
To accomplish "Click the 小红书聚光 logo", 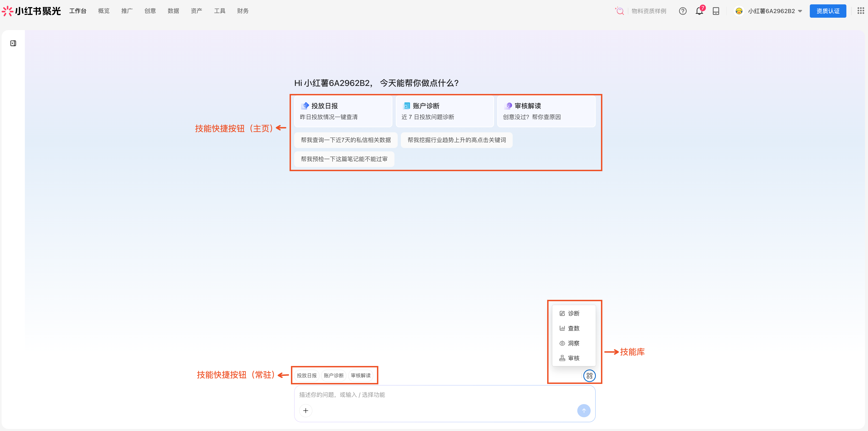I will (31, 11).
